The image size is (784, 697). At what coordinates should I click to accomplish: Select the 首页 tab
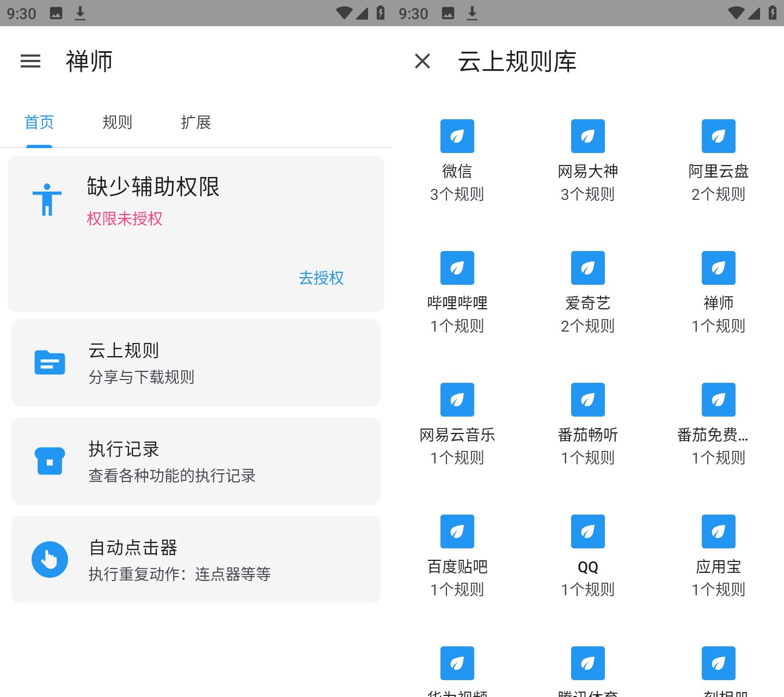39,123
